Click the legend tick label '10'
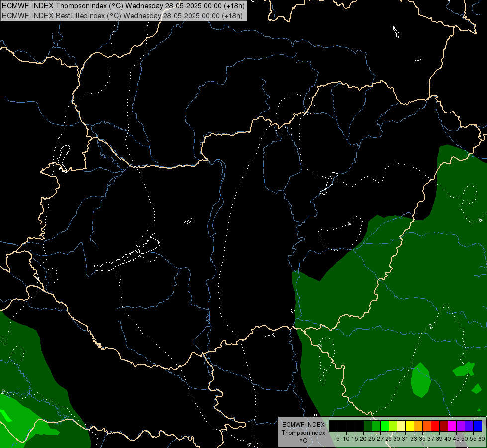Screen dimensions: 487x448 346,439
